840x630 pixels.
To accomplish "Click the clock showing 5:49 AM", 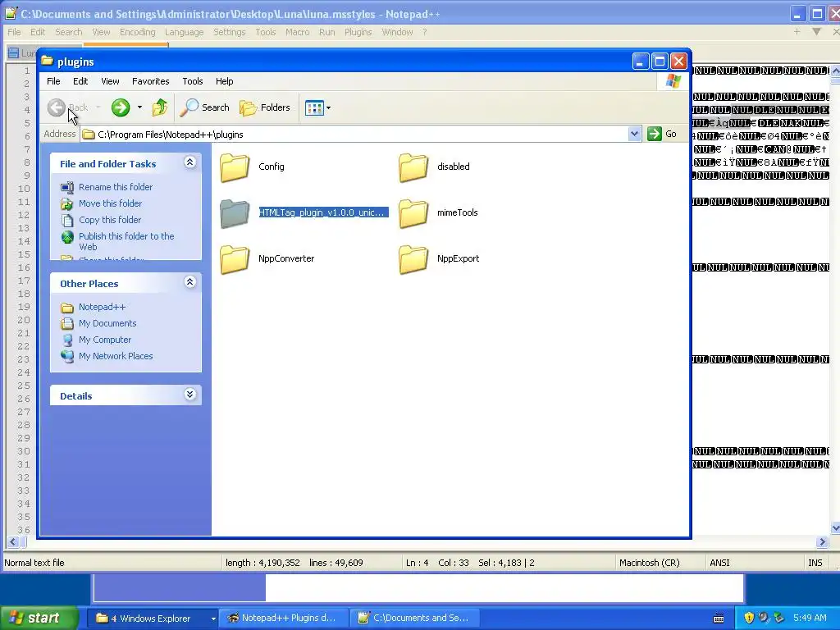I will 810,619.
